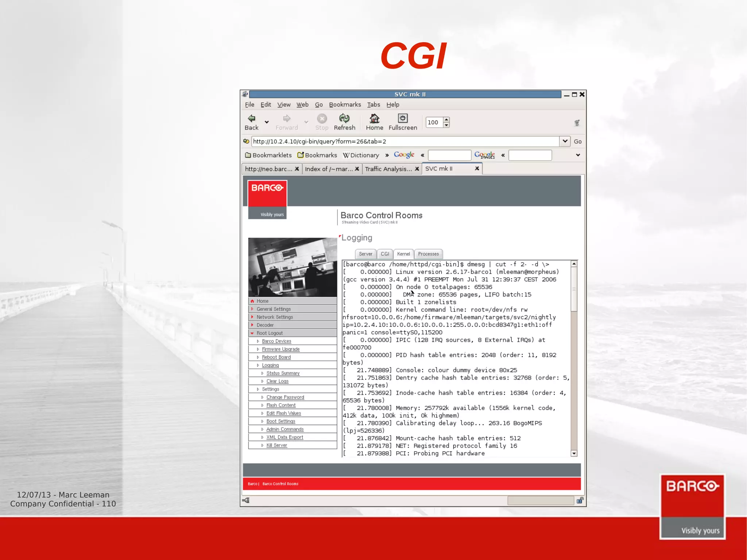Click the Refresh toolbar icon
The width and height of the screenshot is (747, 560).
click(344, 118)
